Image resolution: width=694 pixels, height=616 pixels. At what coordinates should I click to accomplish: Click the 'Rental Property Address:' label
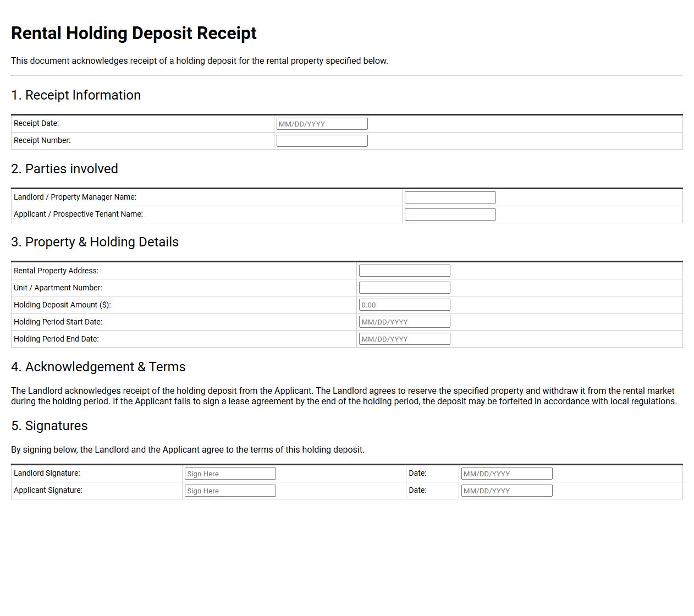click(x=56, y=271)
